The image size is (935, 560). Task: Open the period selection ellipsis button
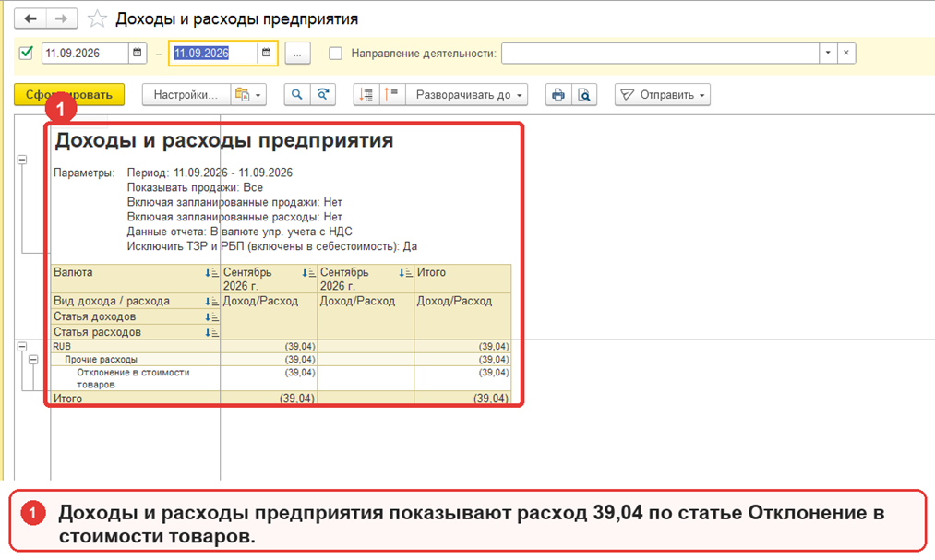coord(297,54)
